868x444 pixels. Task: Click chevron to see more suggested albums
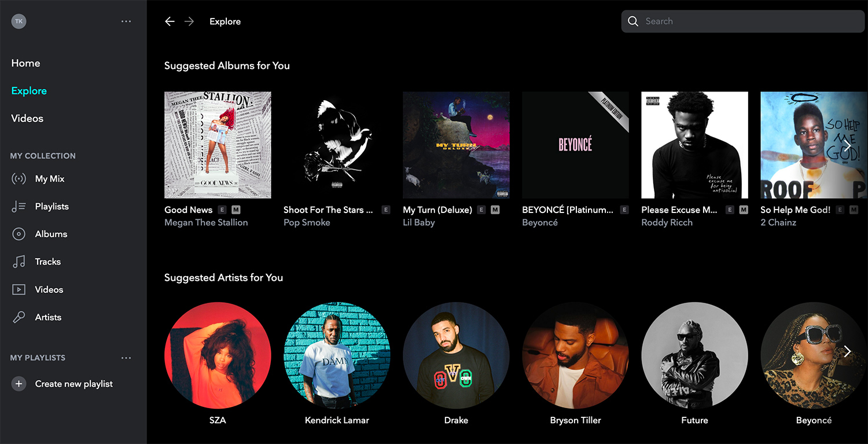tap(847, 145)
